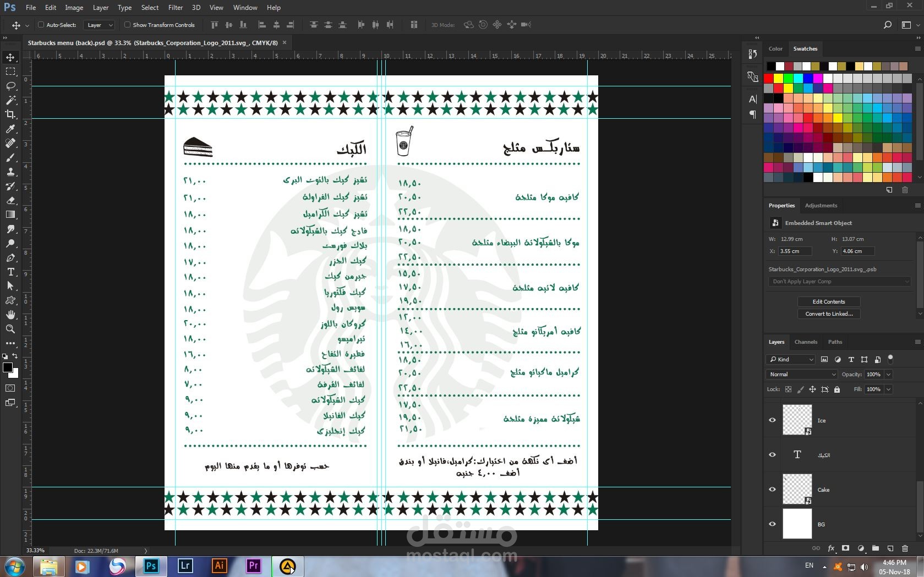
Task: Click the search magnifier in options bar
Action: (x=887, y=25)
